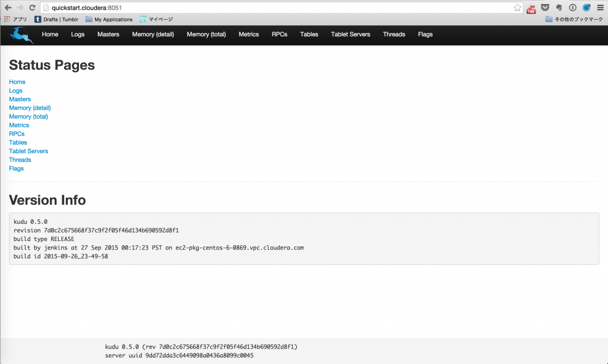
Task: Open Memory (total) in the navbar
Action: [206, 34]
